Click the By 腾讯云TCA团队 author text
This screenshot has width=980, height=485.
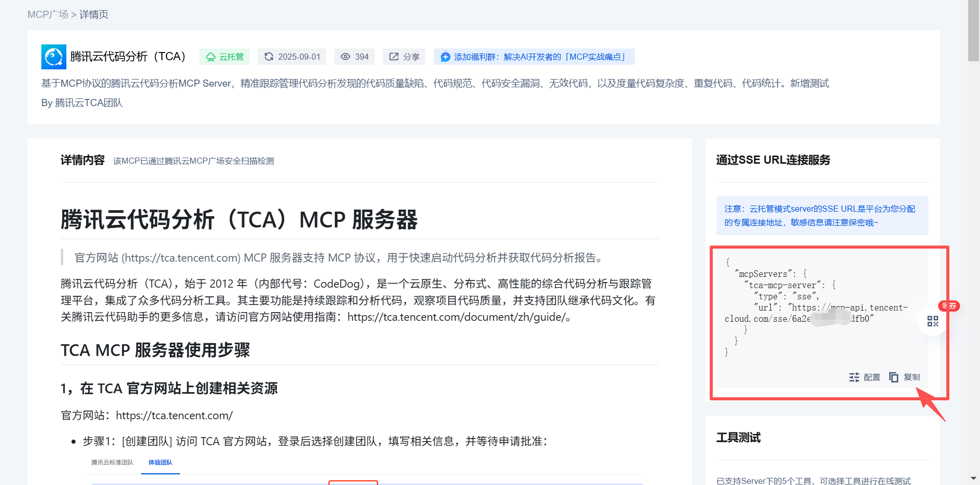coord(82,103)
